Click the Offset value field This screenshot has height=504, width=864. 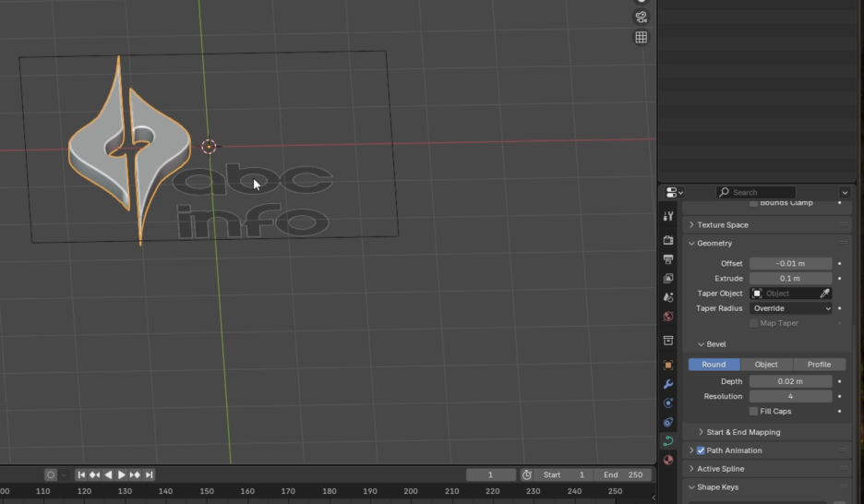pos(791,264)
